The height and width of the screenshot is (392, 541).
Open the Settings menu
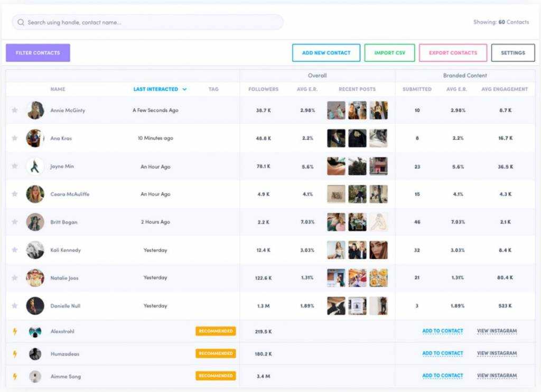pos(512,53)
